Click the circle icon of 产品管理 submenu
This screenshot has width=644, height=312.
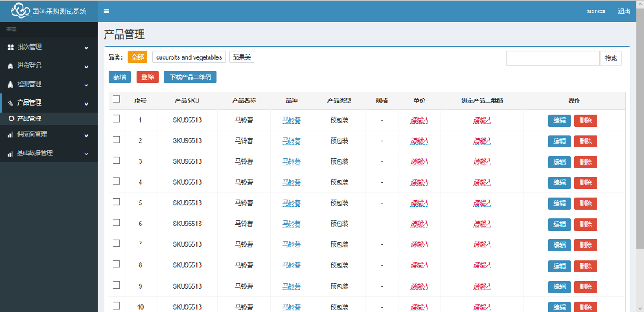(12, 119)
